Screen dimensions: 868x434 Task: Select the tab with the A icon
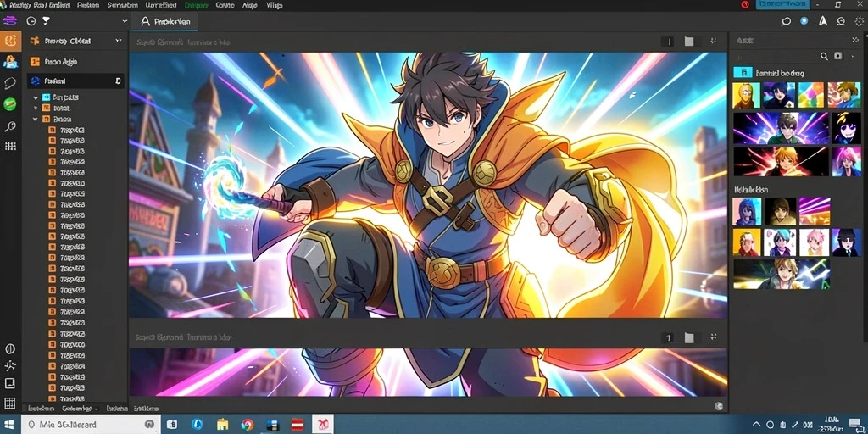click(x=165, y=21)
